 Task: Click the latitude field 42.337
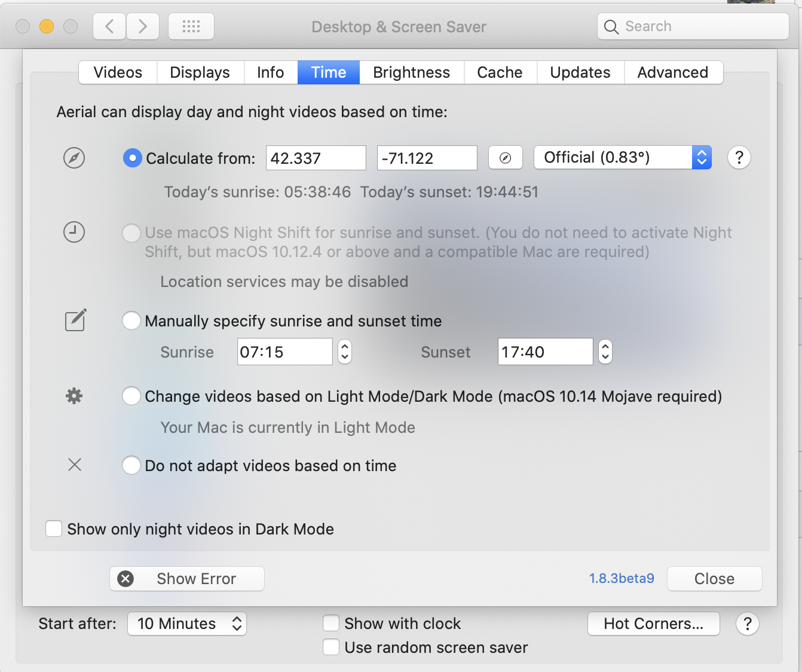point(316,158)
